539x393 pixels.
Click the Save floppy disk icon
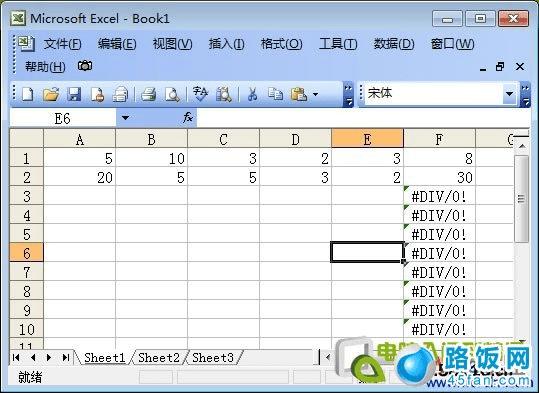click(74, 94)
